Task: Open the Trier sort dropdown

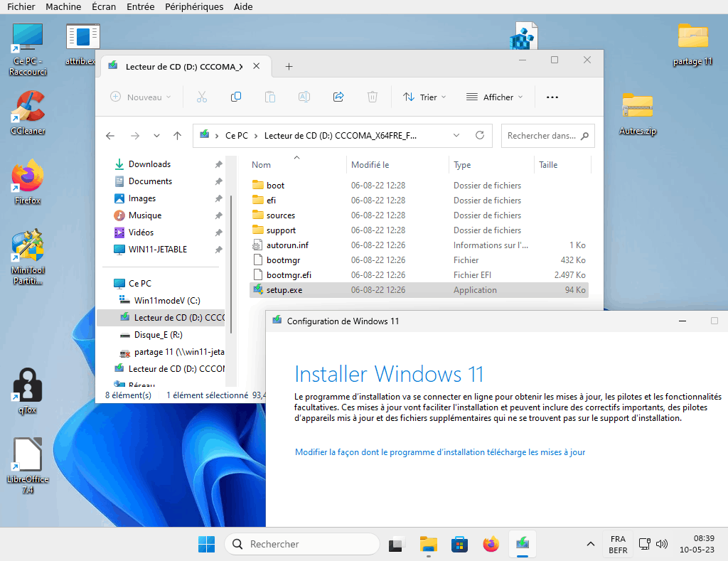Action: [x=424, y=97]
